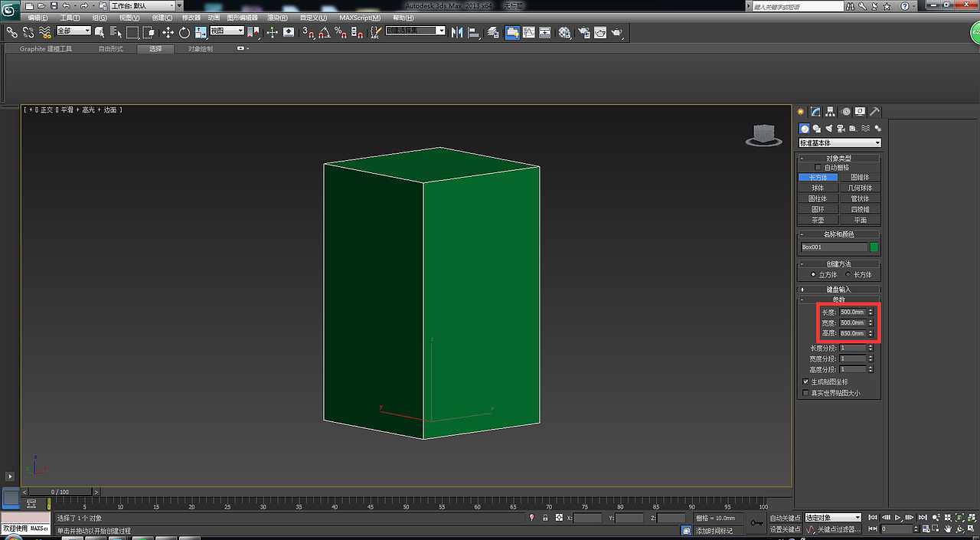The width and height of the screenshot is (980, 540).
Task: Click the ViewCube in the viewport
Action: pyautogui.click(x=763, y=136)
